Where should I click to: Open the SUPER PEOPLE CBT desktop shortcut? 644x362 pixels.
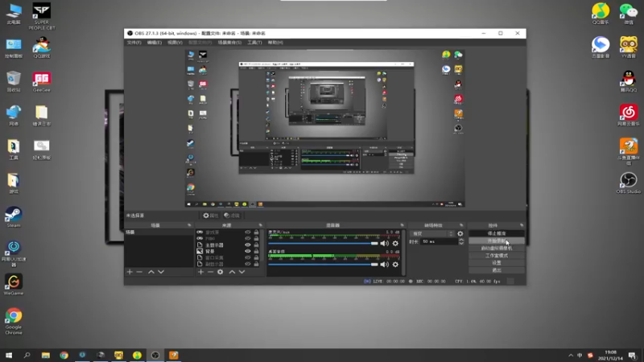(x=42, y=16)
